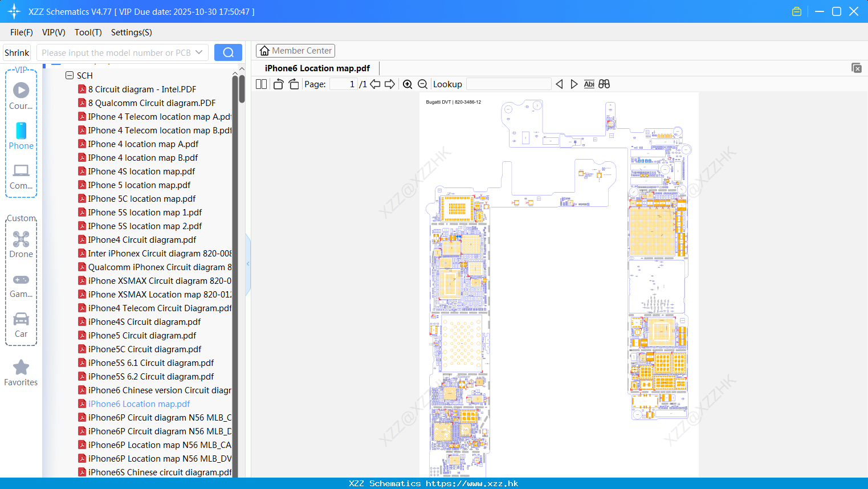Open the File(F) menu
Screen dimensions: 868x489
[22, 32]
